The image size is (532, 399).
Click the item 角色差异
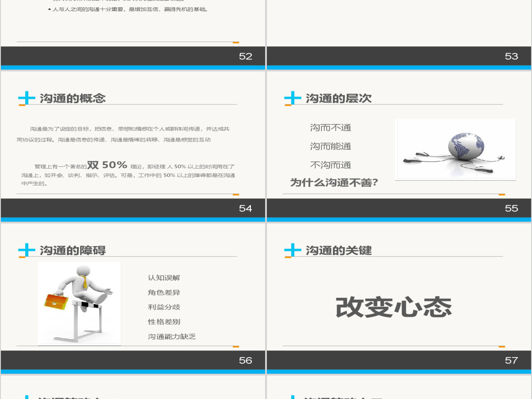[164, 293]
